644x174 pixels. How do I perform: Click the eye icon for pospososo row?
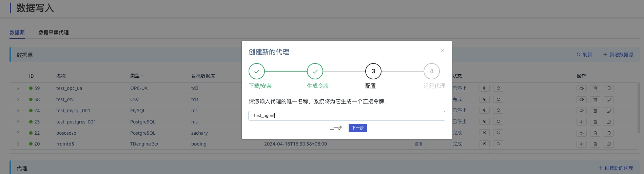coord(581,133)
